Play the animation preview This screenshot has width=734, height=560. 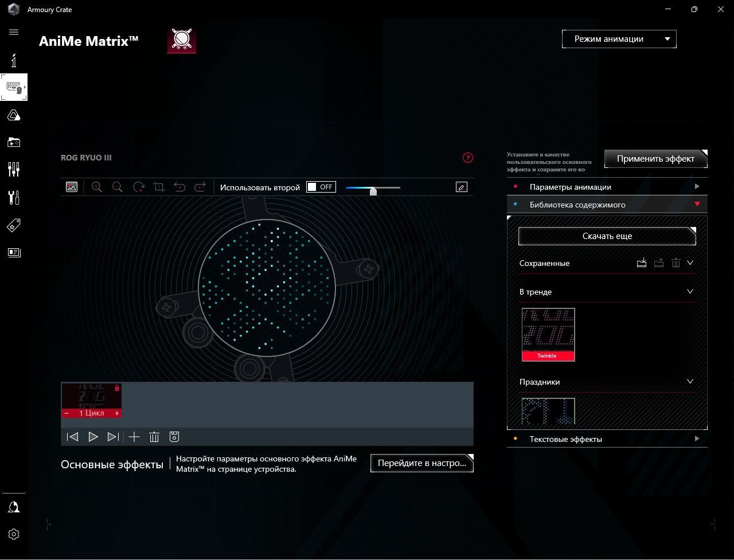(93, 437)
